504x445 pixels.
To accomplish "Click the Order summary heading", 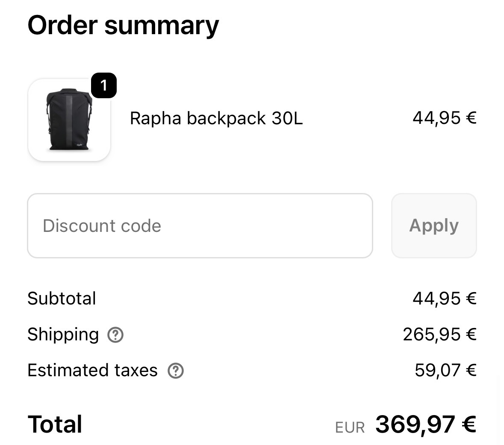I will click(x=123, y=25).
